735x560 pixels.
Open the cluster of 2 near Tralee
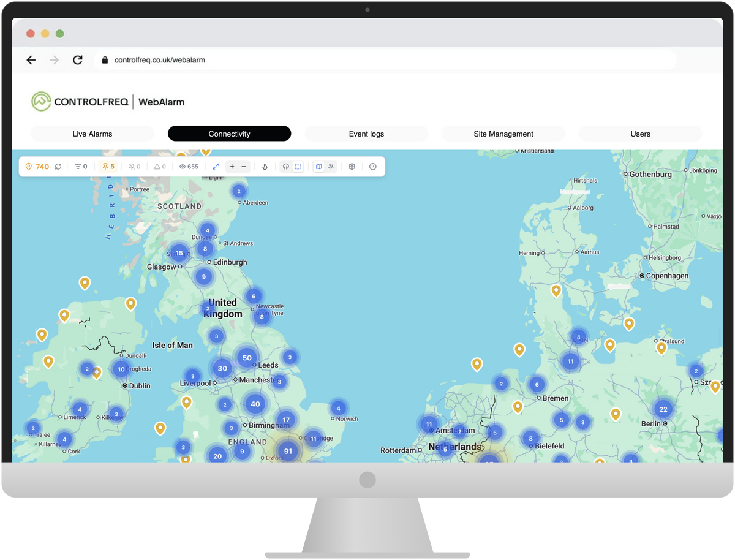pyautogui.click(x=33, y=428)
